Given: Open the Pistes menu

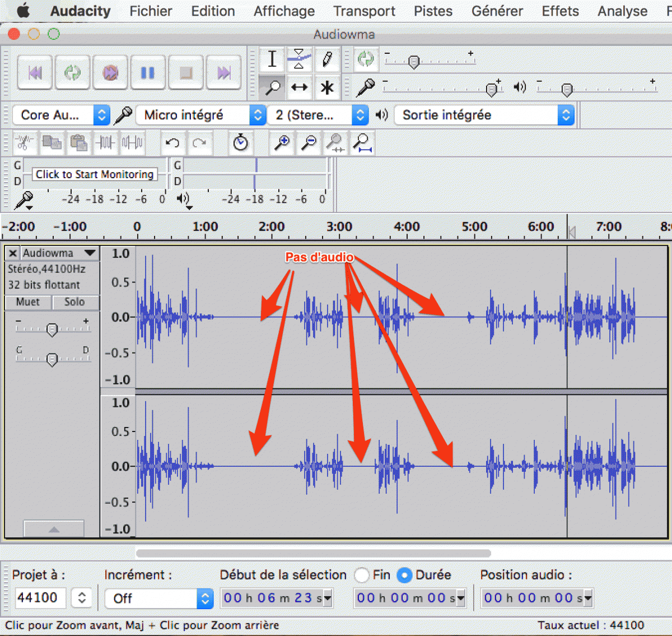Looking at the screenshot, I should [433, 11].
